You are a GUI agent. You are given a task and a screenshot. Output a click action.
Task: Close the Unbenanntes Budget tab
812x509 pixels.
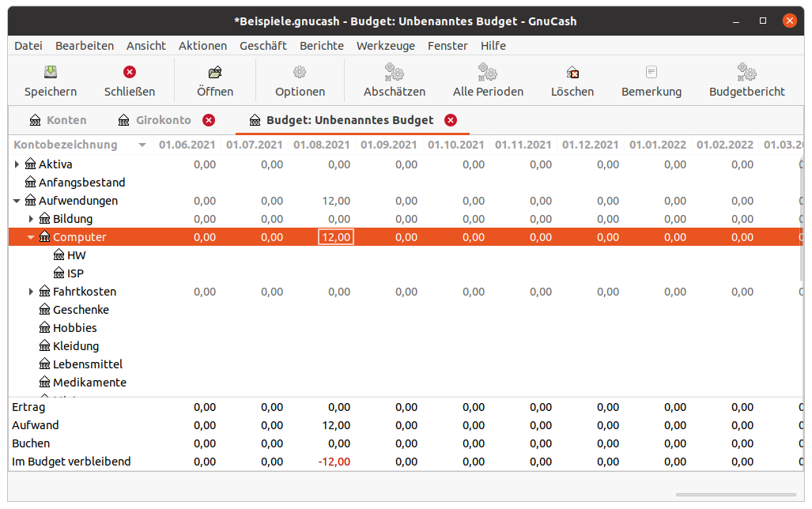[x=451, y=120]
